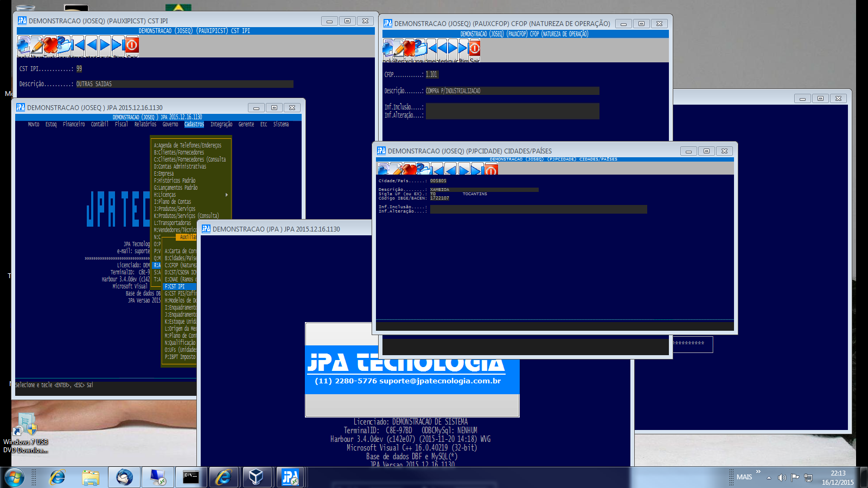Image resolution: width=868 pixels, height=488 pixels.
Task: Open the folder search icon in CFOP window
Action: coord(421,49)
